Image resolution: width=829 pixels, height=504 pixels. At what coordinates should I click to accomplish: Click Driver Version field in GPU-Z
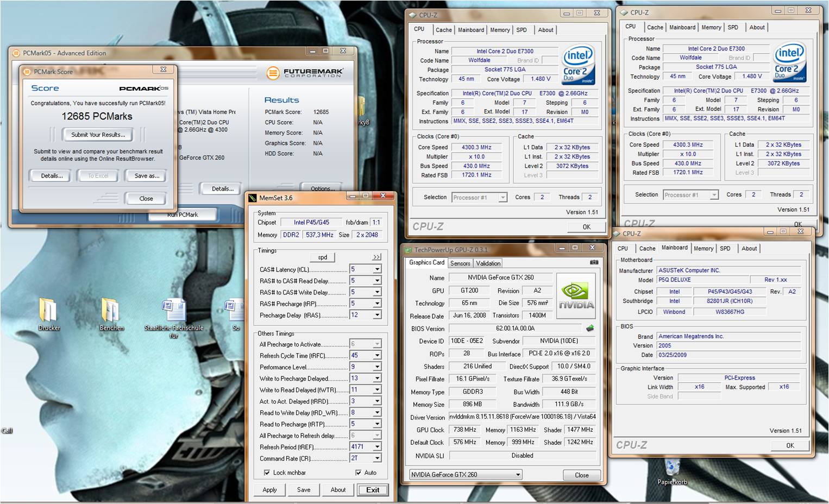tap(522, 417)
